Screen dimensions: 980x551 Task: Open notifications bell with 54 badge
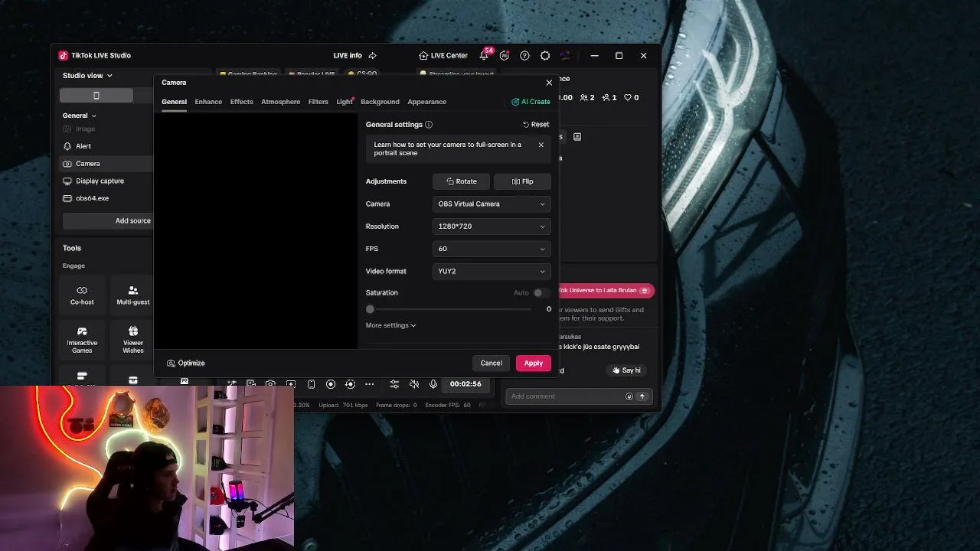(x=484, y=55)
